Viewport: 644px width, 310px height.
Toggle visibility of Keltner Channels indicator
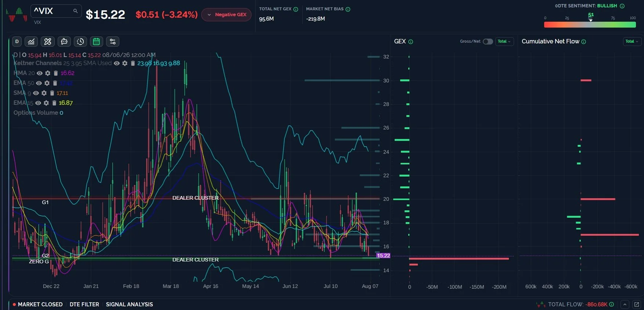(117, 63)
